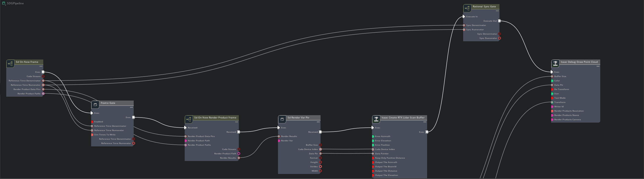Expand the Frame Gate node options dots
The width and height of the screenshot is (644, 179).
pyautogui.click(x=131, y=107)
